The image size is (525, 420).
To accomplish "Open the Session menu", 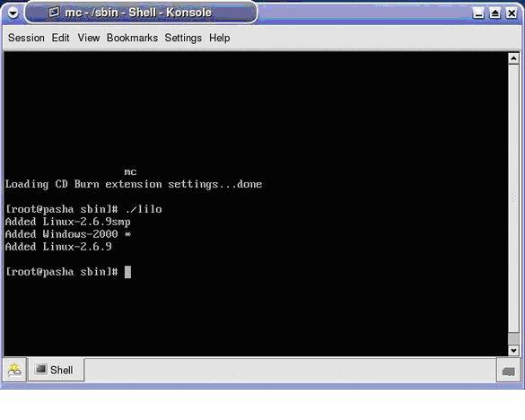I will coord(26,38).
